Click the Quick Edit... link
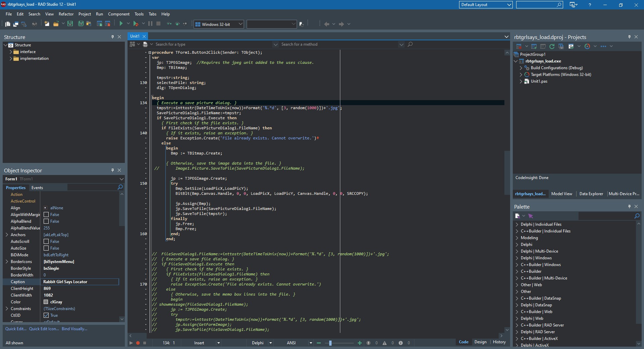The image size is (644, 349). click(x=16, y=329)
